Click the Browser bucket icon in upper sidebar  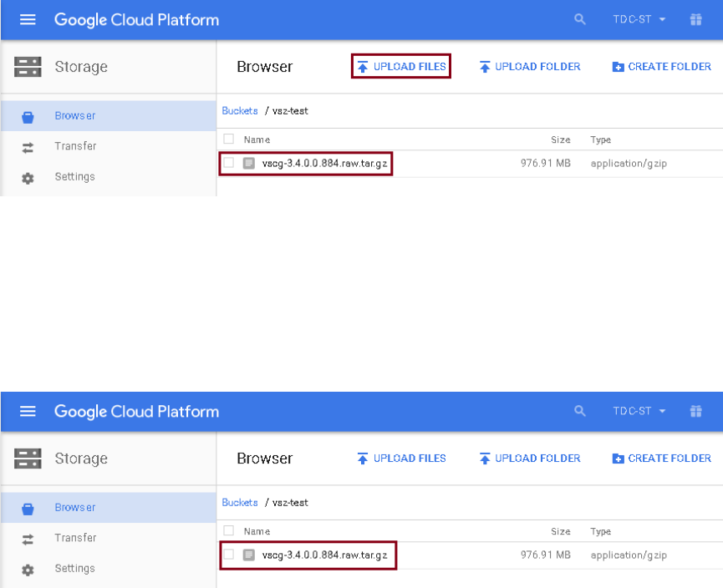(x=28, y=117)
